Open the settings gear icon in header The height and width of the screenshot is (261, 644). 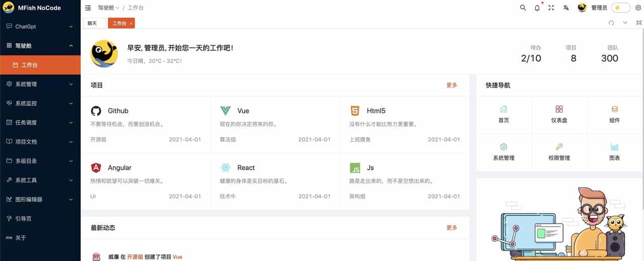638,8
